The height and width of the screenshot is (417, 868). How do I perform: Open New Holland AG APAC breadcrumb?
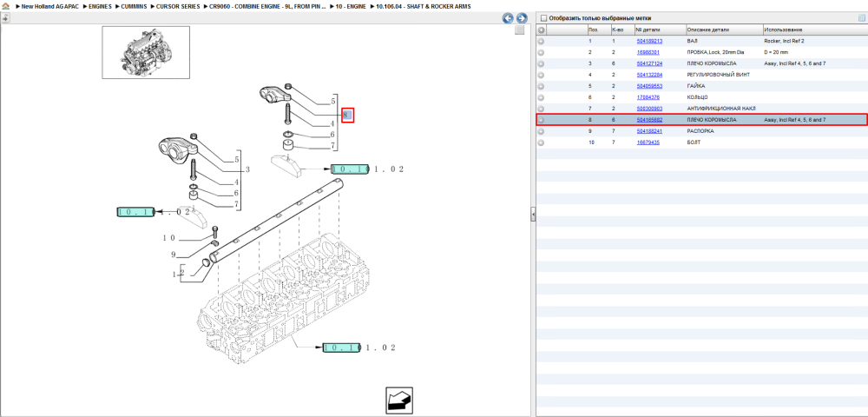click(49, 6)
